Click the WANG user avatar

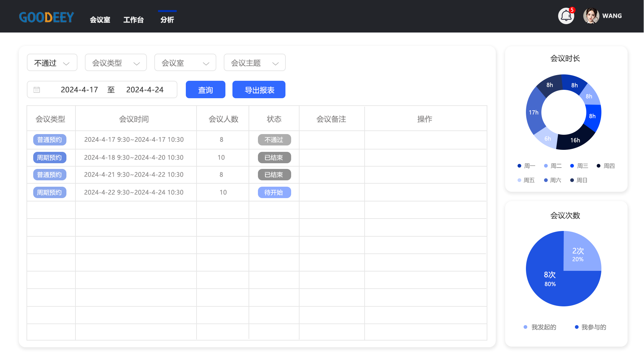[x=591, y=16]
